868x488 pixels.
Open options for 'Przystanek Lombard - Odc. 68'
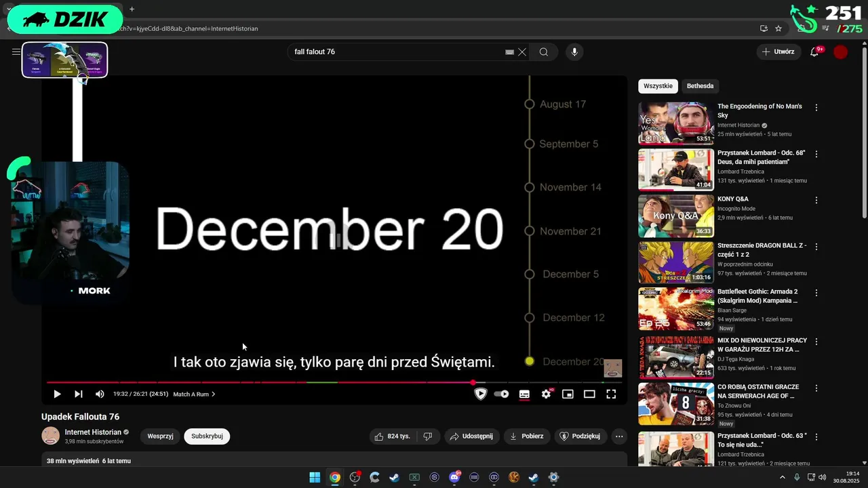816,154
